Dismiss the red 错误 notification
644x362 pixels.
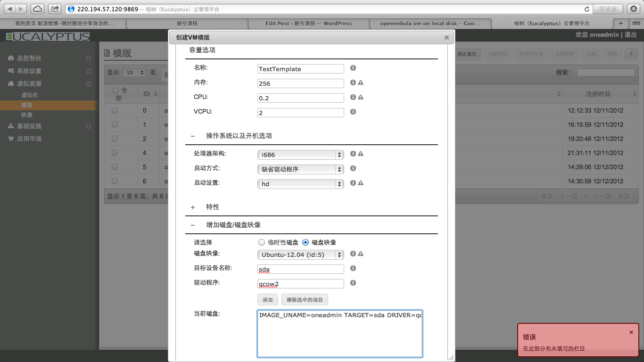click(631, 332)
